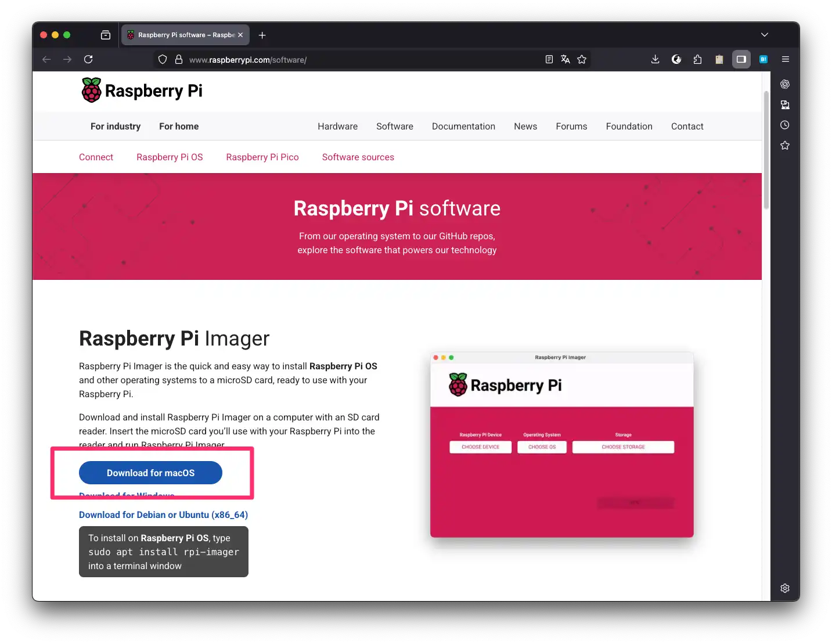This screenshot has width=832, height=644.
Task: Open the Documentation navigation item
Action: pyautogui.click(x=463, y=127)
